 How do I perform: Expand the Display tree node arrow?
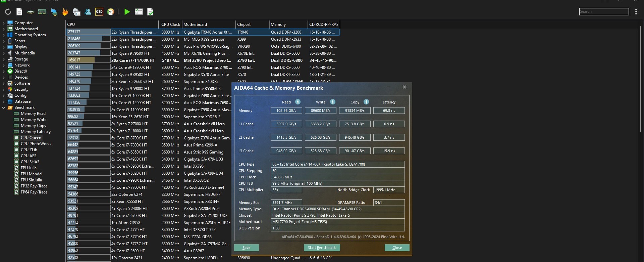pyautogui.click(x=4, y=47)
